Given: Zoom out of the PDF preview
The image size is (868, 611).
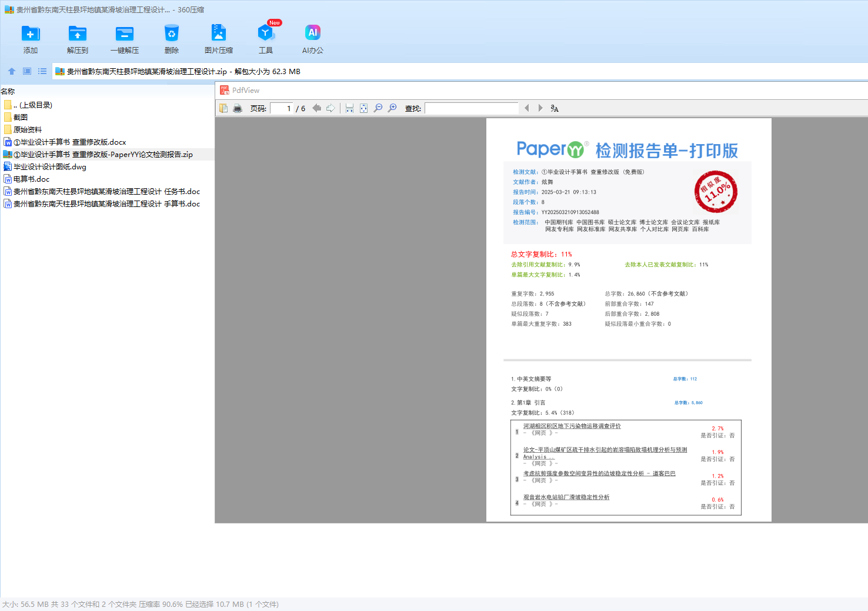Looking at the screenshot, I should 378,108.
